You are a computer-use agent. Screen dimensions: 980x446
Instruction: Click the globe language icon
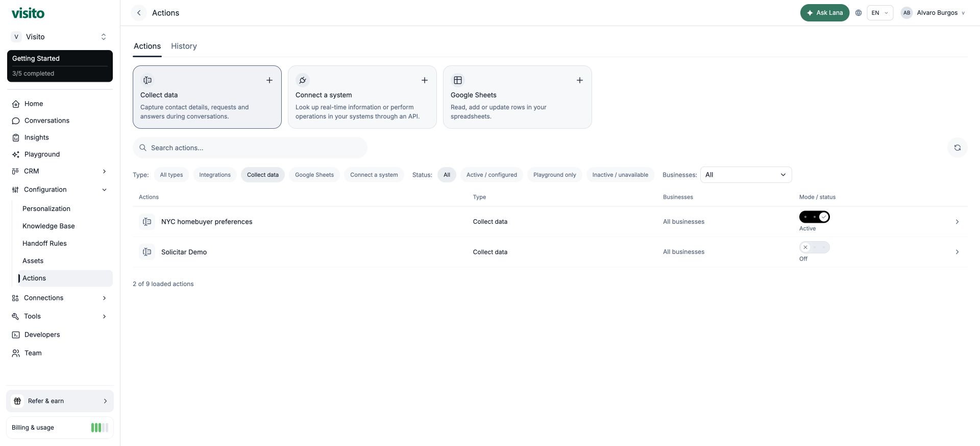[859, 13]
